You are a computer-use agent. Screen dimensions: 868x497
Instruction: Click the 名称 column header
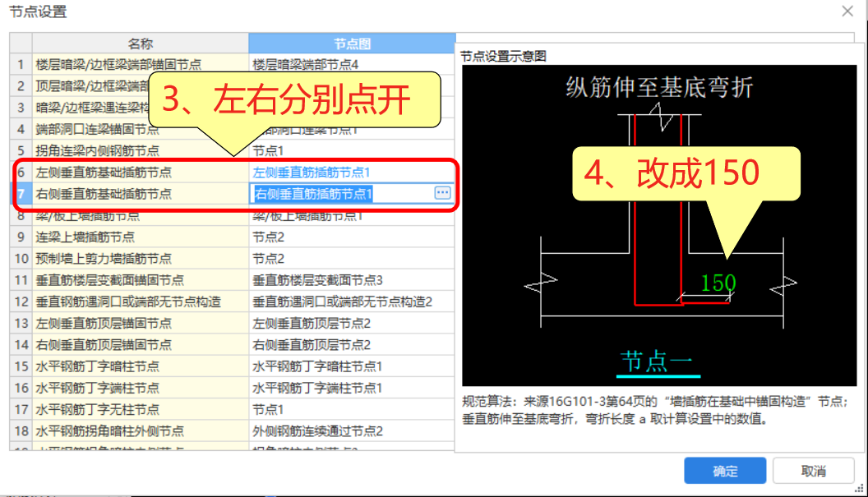point(140,44)
